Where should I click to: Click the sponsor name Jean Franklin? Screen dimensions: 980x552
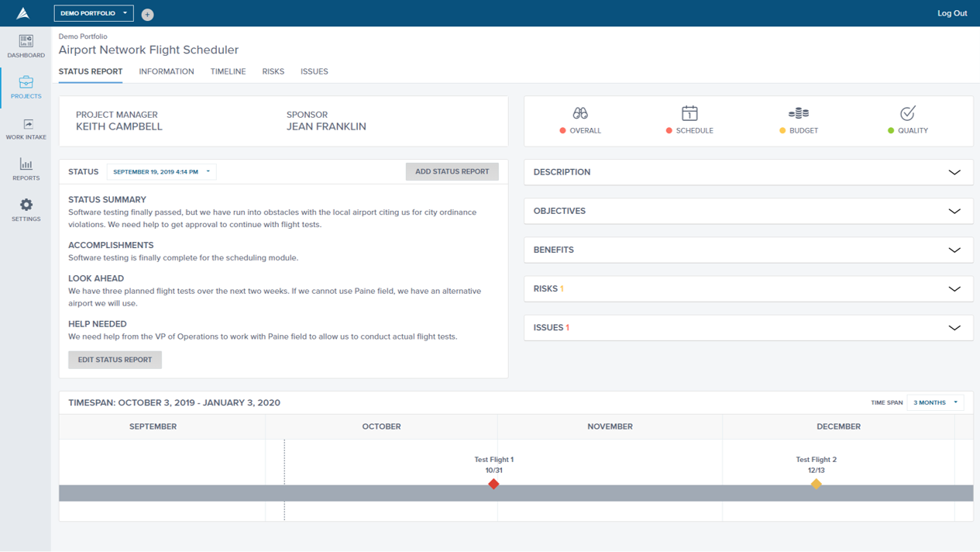pos(326,126)
